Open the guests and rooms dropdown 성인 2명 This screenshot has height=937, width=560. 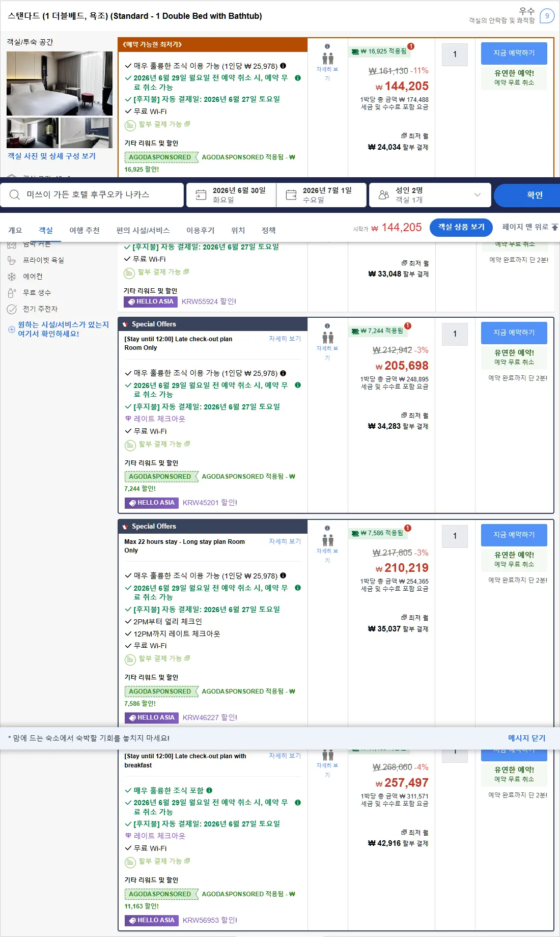(x=430, y=195)
